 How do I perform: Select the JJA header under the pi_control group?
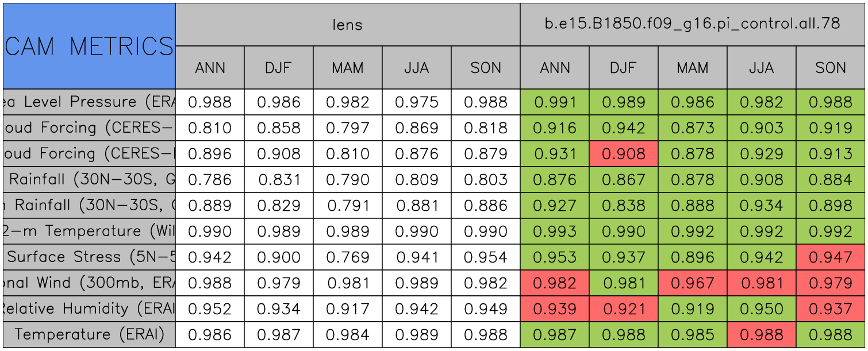[x=761, y=68]
